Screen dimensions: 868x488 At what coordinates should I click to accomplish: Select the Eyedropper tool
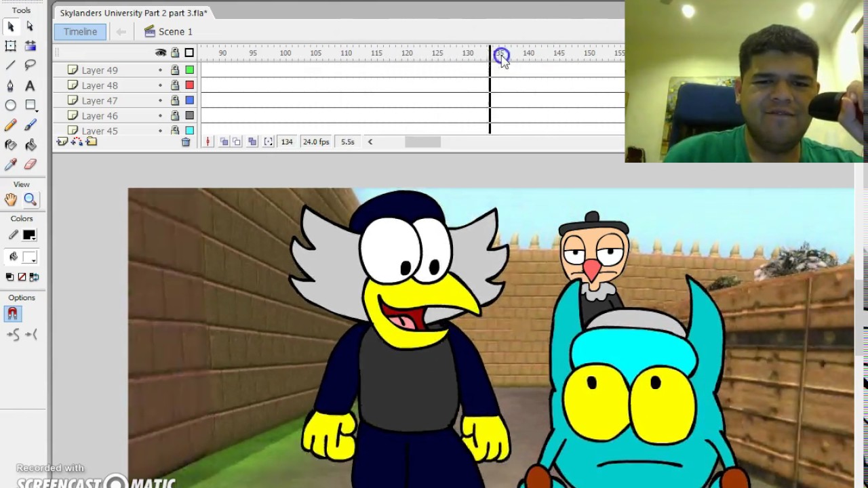click(11, 165)
